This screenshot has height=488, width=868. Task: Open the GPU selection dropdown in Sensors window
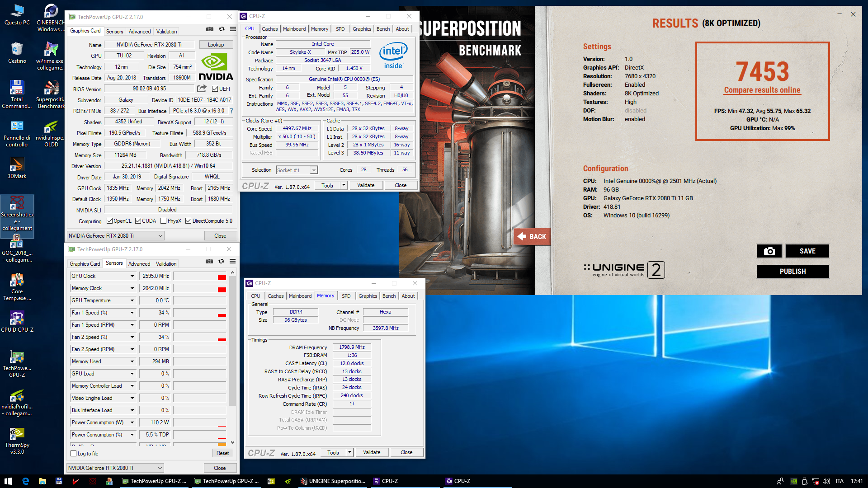[x=115, y=468]
